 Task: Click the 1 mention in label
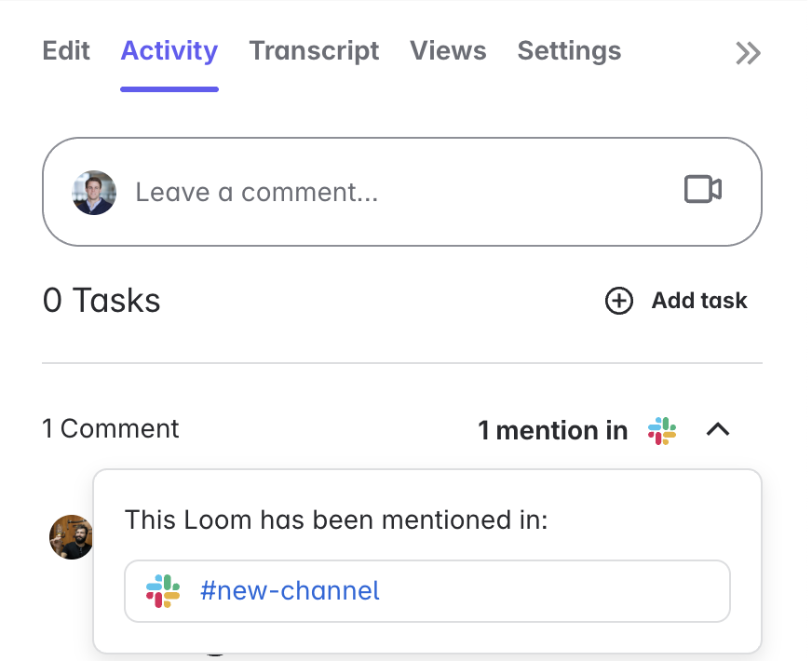pos(552,430)
